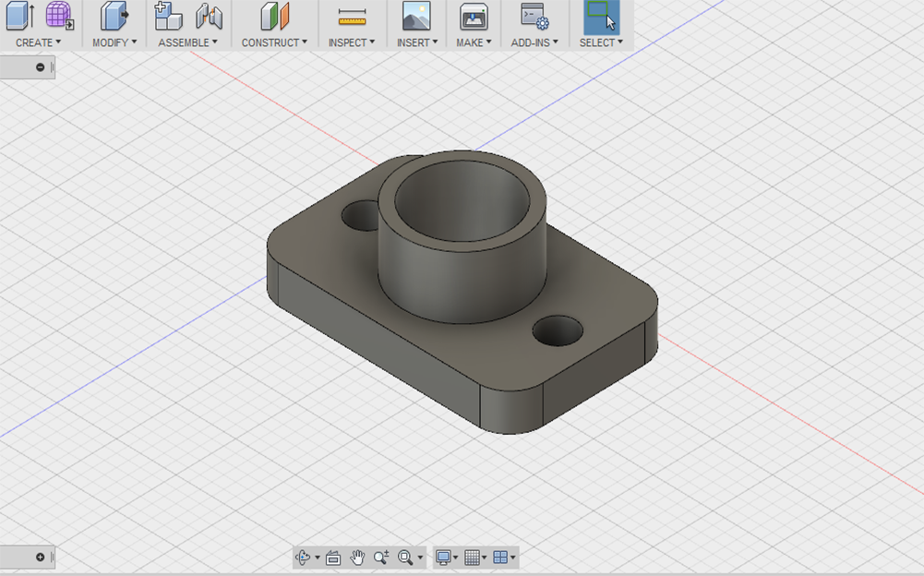The image size is (924, 576).
Task: Click the Look At icon in the navigation bar
Action: pyautogui.click(x=333, y=558)
